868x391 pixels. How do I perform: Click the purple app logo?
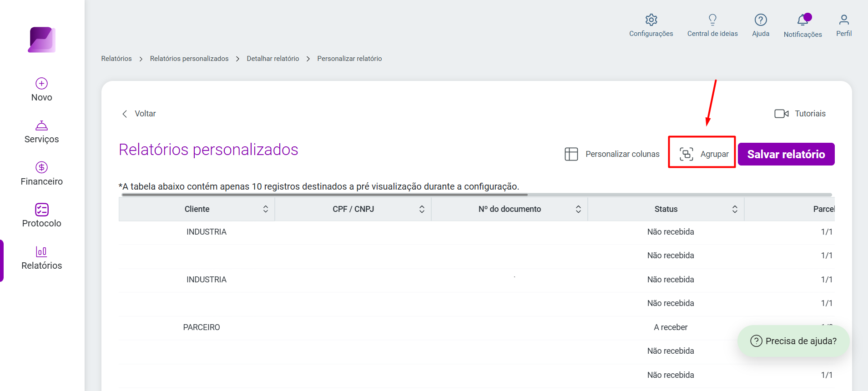(x=42, y=40)
